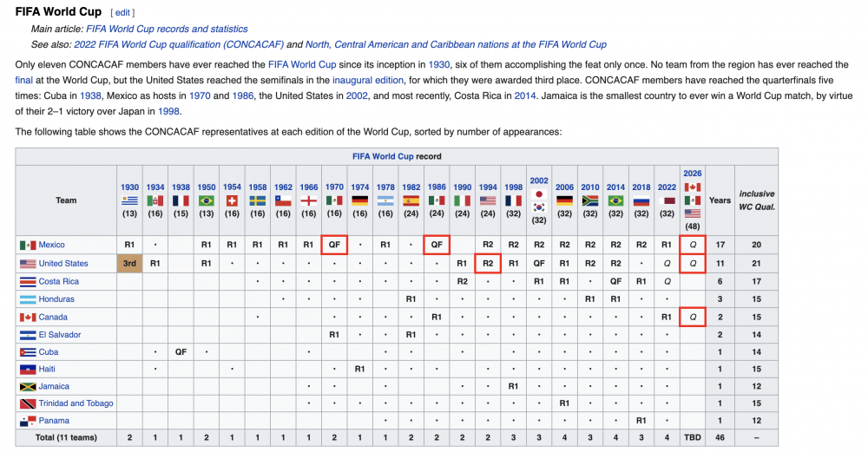Click the R1 cell in Haiti row
Image resolution: width=868 pixels, height=459 pixels.
point(360,370)
